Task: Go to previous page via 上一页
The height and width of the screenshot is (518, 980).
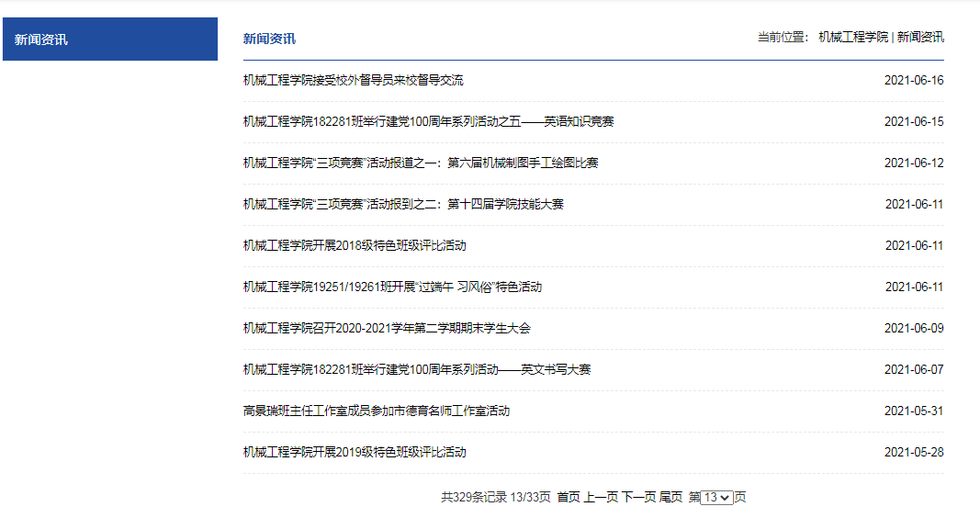Action: (x=601, y=497)
